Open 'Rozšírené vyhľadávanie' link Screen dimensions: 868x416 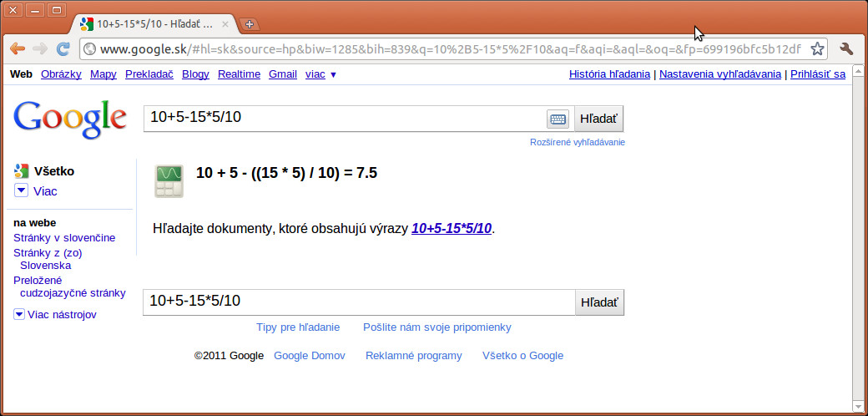click(578, 142)
